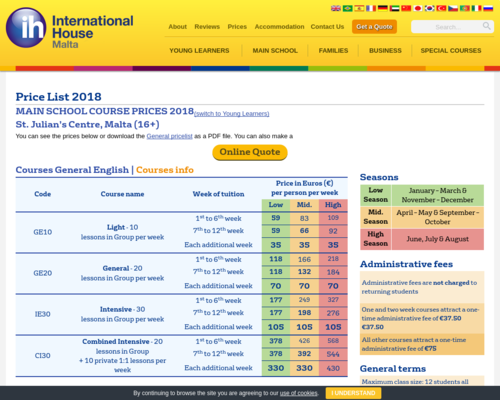
Task: Focus the Search input field
Action: pyautogui.click(x=448, y=27)
